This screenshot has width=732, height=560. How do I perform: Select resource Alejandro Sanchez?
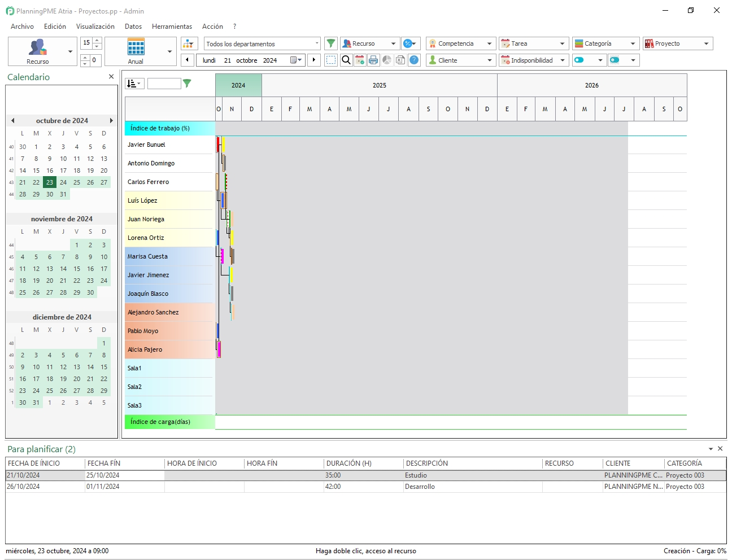(x=169, y=312)
